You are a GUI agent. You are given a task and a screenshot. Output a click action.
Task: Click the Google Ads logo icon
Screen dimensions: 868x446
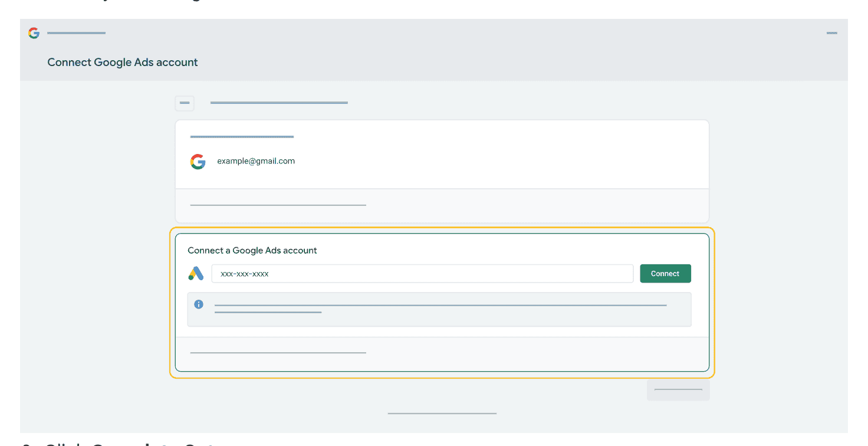pos(196,274)
